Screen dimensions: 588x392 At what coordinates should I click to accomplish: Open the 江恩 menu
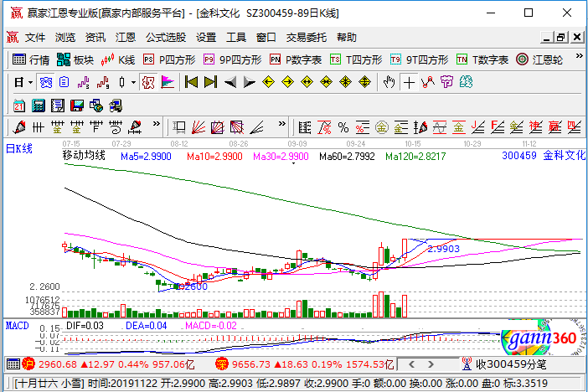126,38
